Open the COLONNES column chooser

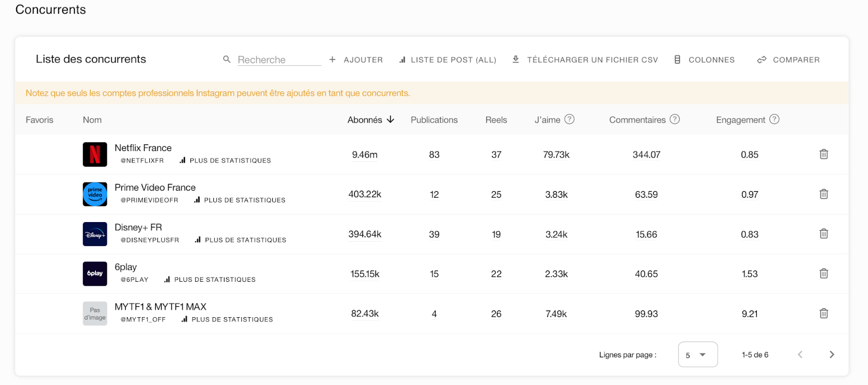point(704,60)
